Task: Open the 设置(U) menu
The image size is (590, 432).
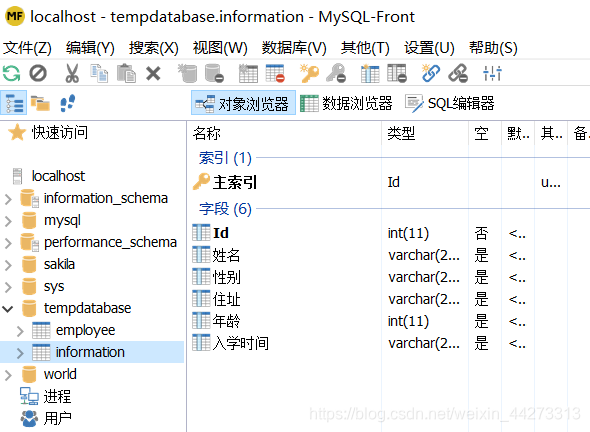Action: 429,48
